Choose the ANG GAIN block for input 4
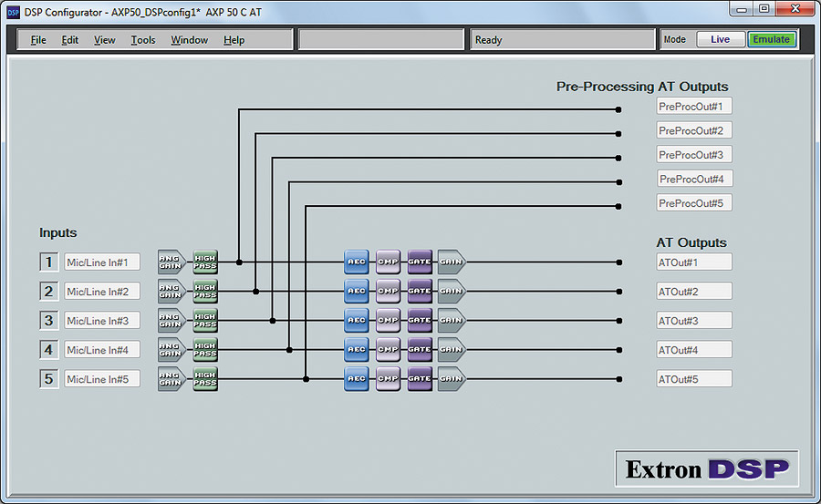The height and width of the screenshot is (504, 821). click(x=171, y=350)
